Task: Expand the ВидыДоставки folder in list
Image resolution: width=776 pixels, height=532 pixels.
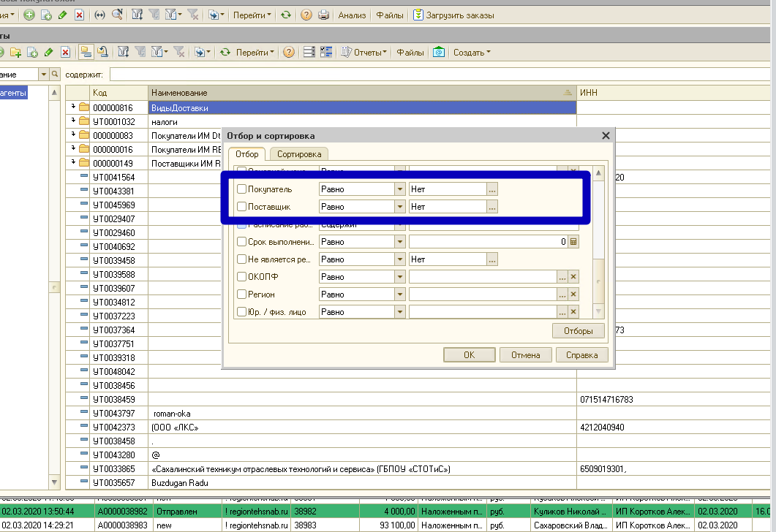Action: (73, 107)
